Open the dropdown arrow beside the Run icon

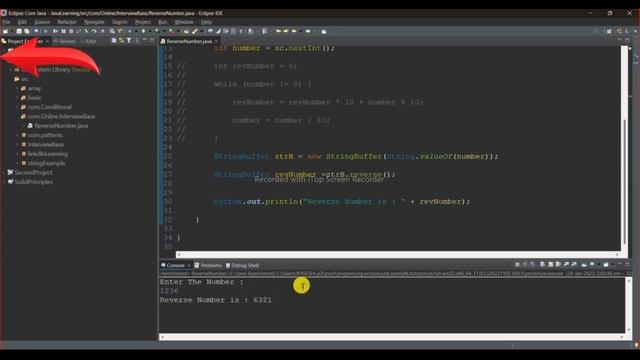150,31
